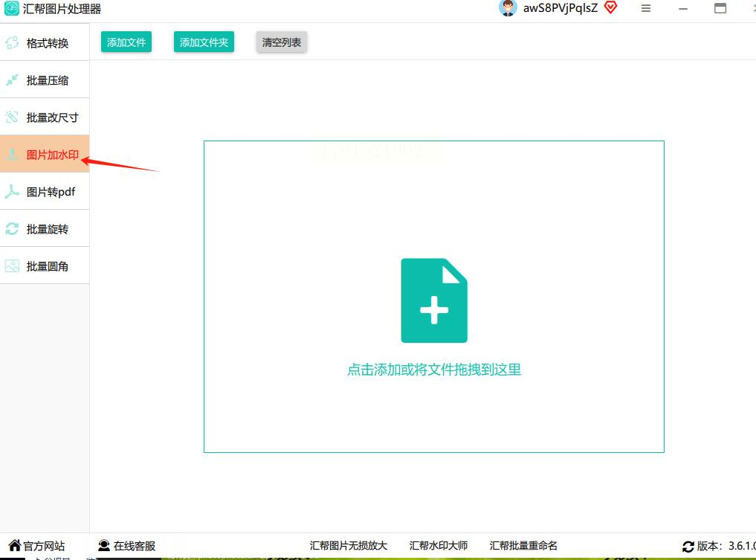Click the 版本: 3.6.1 label

(x=726, y=546)
